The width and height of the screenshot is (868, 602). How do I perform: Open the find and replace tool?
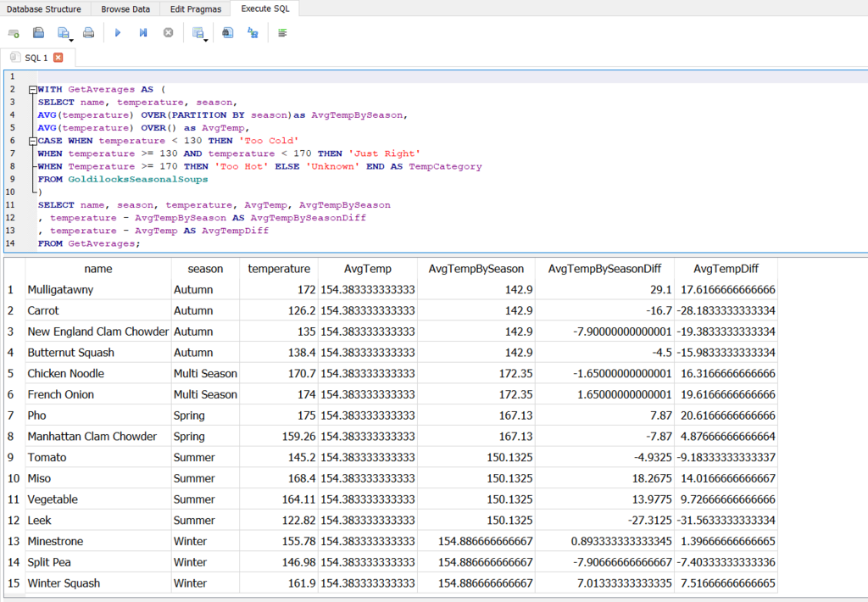point(252,32)
